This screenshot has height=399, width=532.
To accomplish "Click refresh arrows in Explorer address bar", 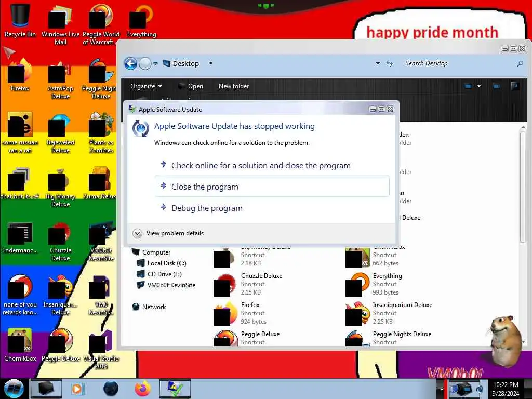I will (x=390, y=63).
